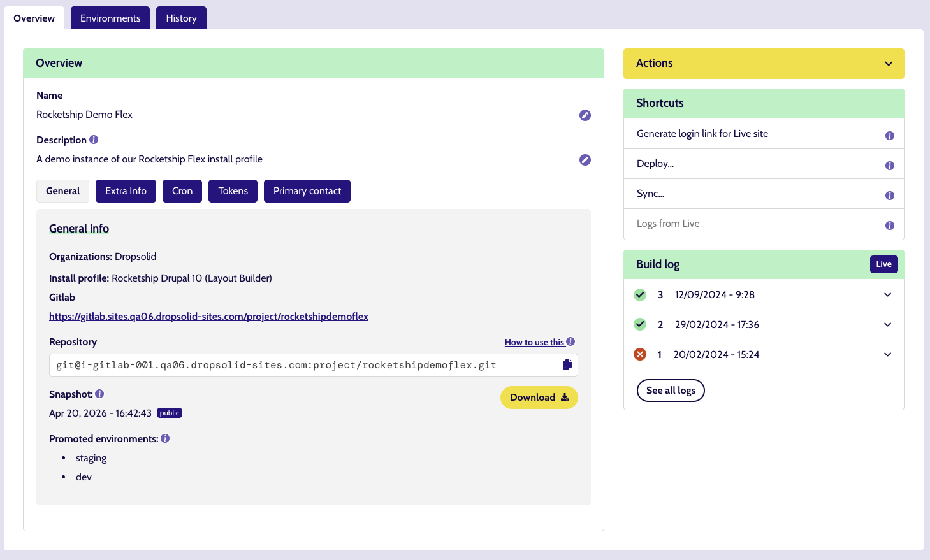Screen dimensions: 930x560
Task: Expand build log entry 29/02/2024 - 17:36
Action: [888, 324]
